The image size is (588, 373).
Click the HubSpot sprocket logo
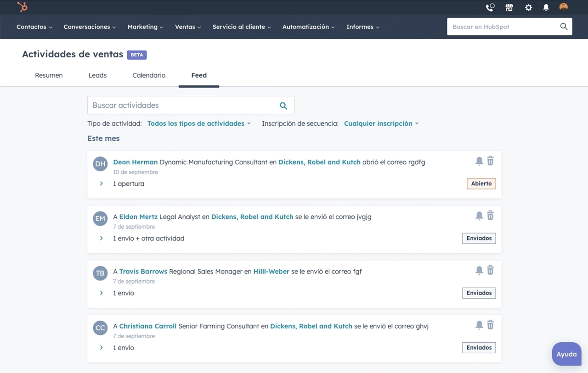[x=22, y=7]
